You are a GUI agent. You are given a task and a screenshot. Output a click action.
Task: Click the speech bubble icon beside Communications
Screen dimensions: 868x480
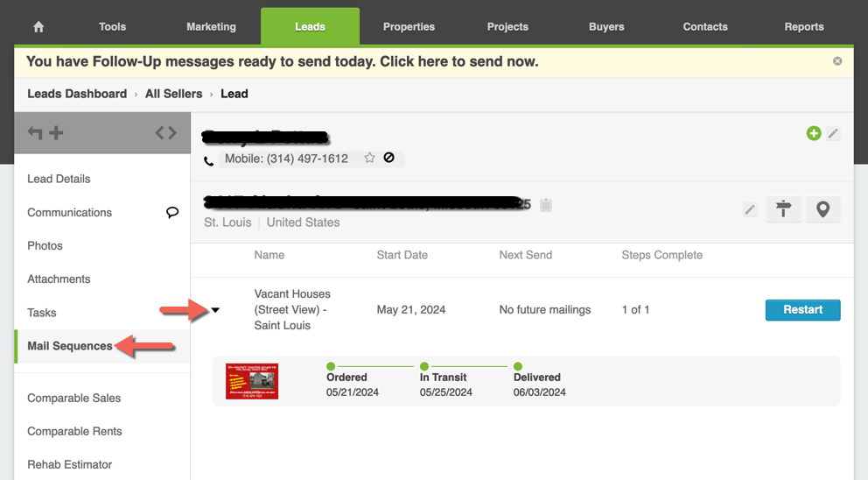pos(172,212)
